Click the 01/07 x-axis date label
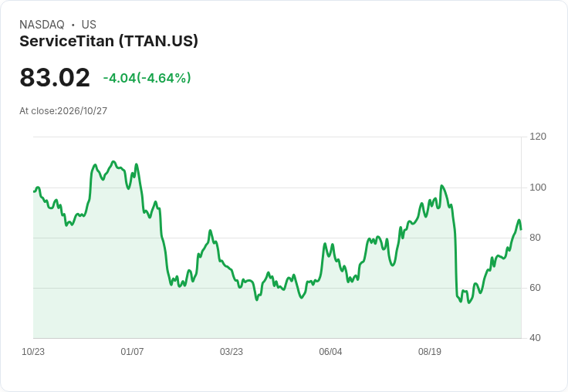Image resolution: width=568 pixels, height=392 pixels. coord(132,352)
